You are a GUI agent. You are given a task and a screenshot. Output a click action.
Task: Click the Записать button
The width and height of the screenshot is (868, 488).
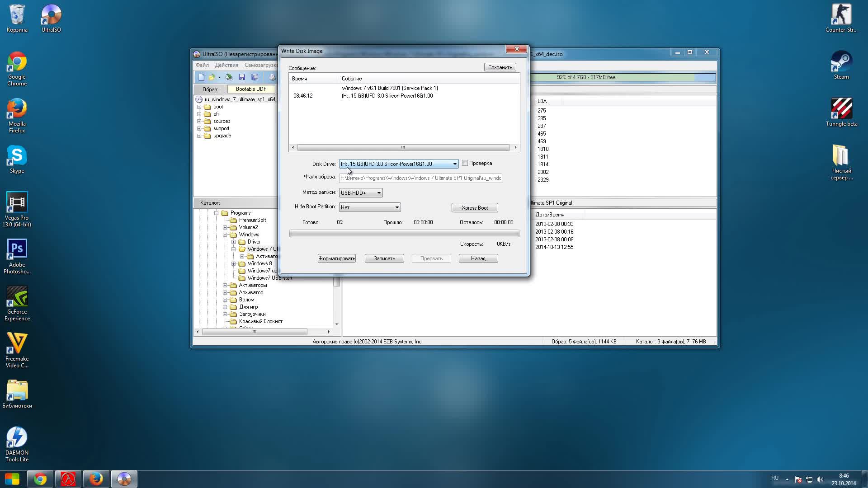(x=384, y=258)
